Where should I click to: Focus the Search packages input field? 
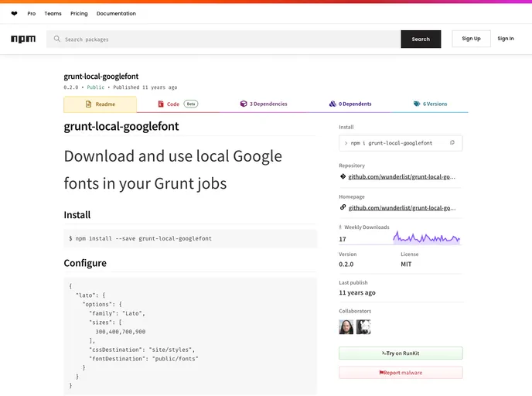(x=223, y=39)
